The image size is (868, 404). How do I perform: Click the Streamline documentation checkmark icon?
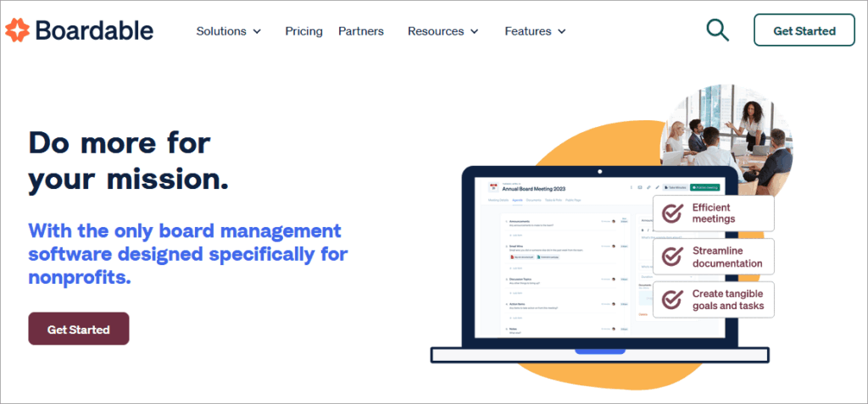coord(672,257)
